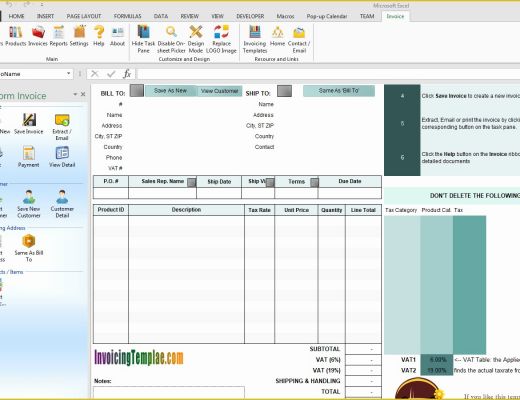
Task: Click Same As Bill To pane icon
Action: click(x=29, y=248)
